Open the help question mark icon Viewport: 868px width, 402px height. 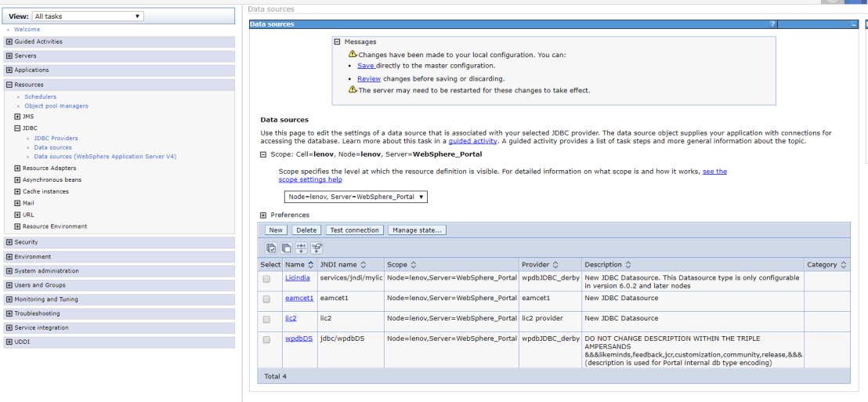(772, 24)
